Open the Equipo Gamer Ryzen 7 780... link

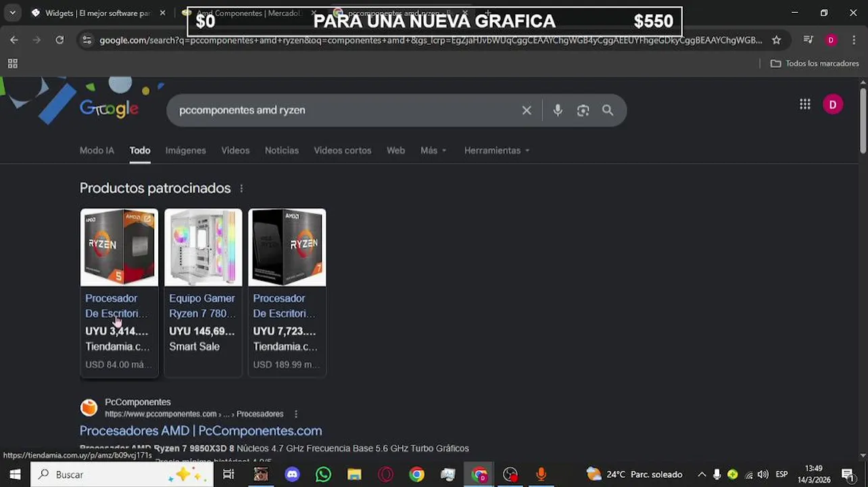point(202,306)
